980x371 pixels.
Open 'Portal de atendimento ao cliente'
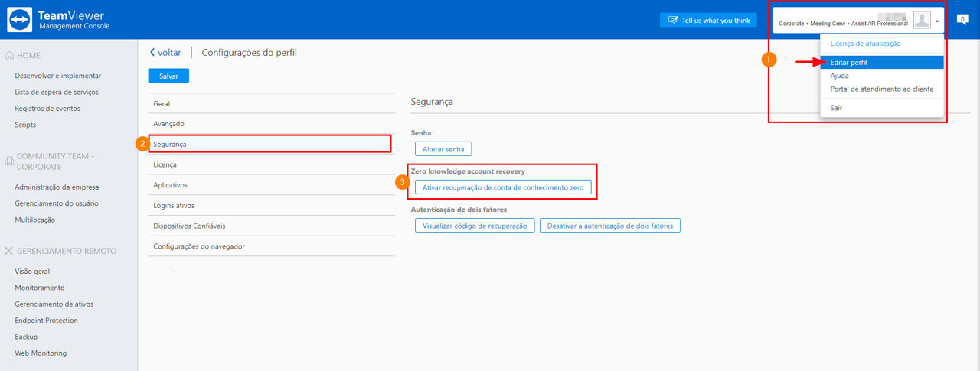[882, 89]
